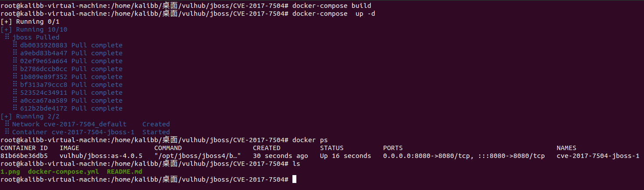Click the "docker ps" command text
This screenshot has height=190, width=644.
[310, 140]
